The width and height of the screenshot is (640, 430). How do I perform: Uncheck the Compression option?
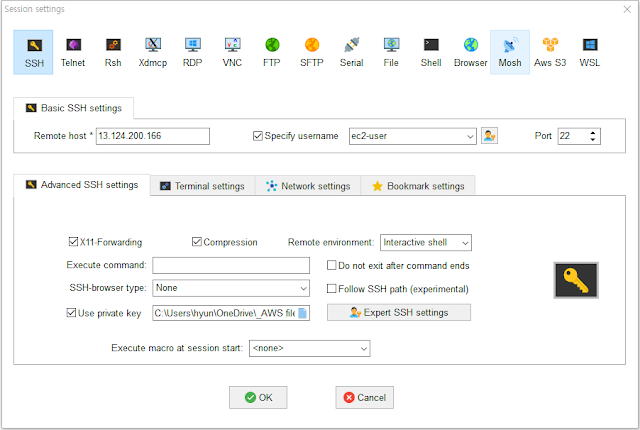click(x=196, y=242)
